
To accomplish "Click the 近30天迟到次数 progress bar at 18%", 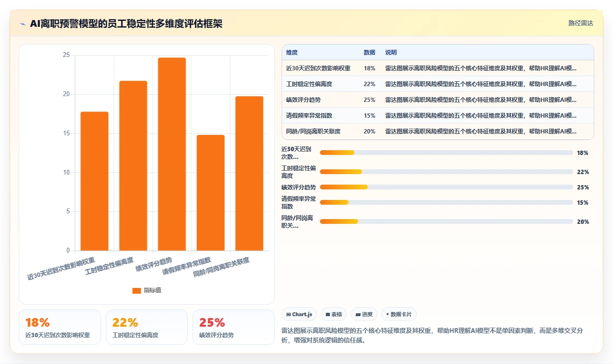I will (446, 153).
